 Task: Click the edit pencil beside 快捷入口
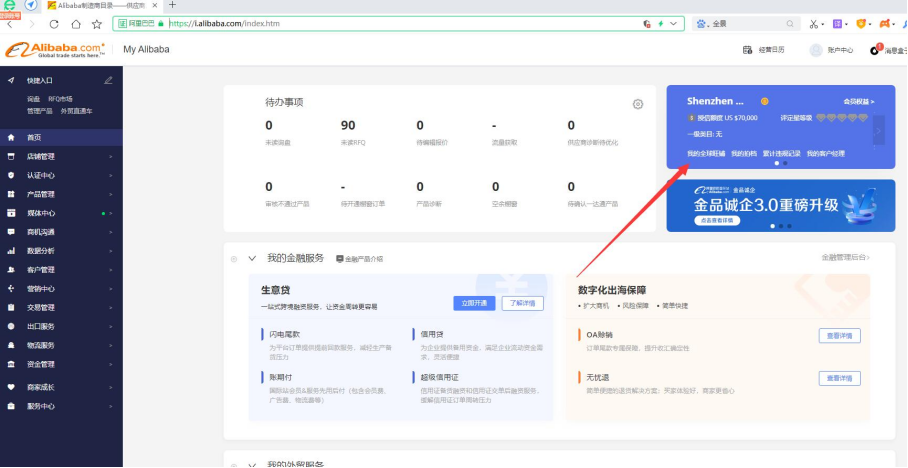pyautogui.click(x=108, y=80)
